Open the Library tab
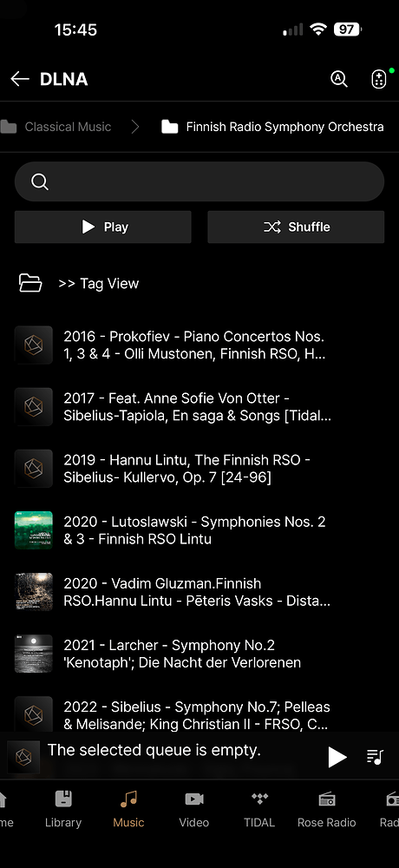Image resolution: width=399 pixels, height=868 pixels. coord(63,809)
